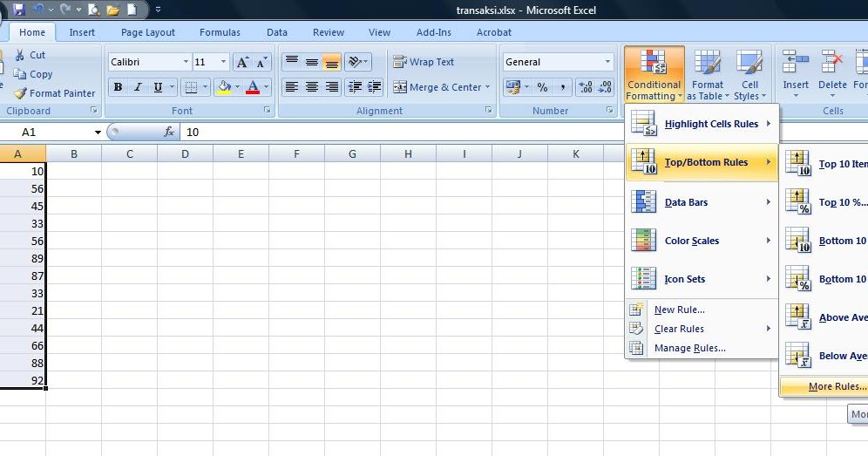Select Top 10 Items rule
This screenshot has height=456, width=868.
tap(824, 164)
